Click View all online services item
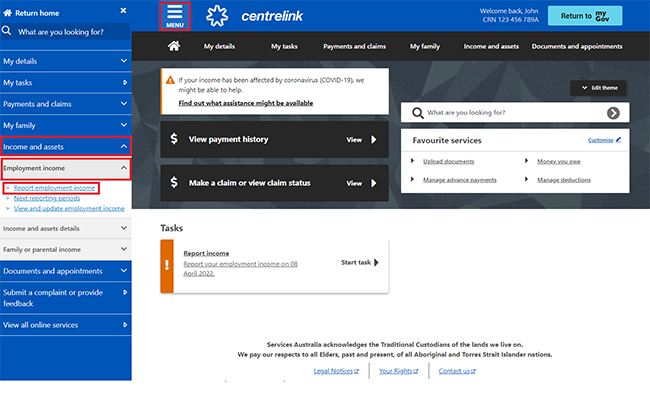Image resolution: width=650 pixels, height=395 pixels. [65, 325]
